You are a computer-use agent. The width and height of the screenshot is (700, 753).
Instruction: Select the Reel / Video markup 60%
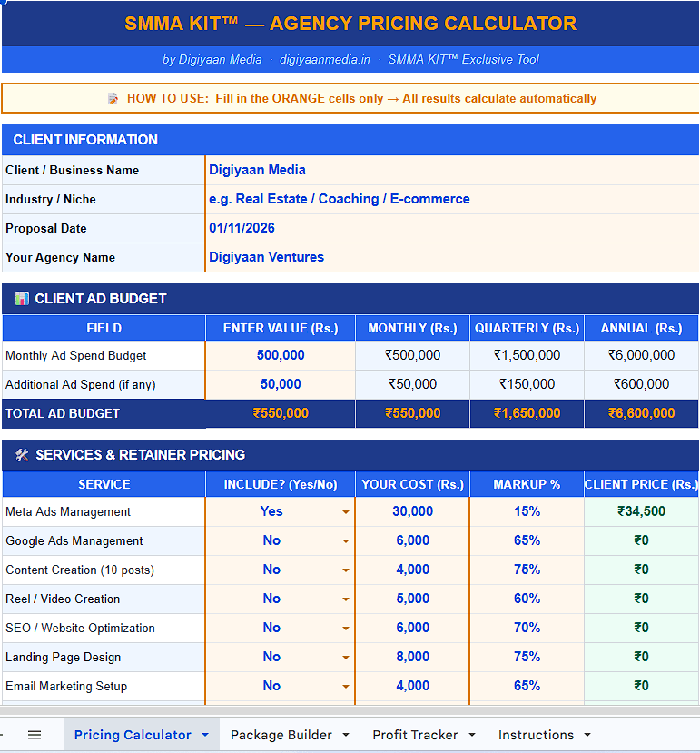point(527,599)
